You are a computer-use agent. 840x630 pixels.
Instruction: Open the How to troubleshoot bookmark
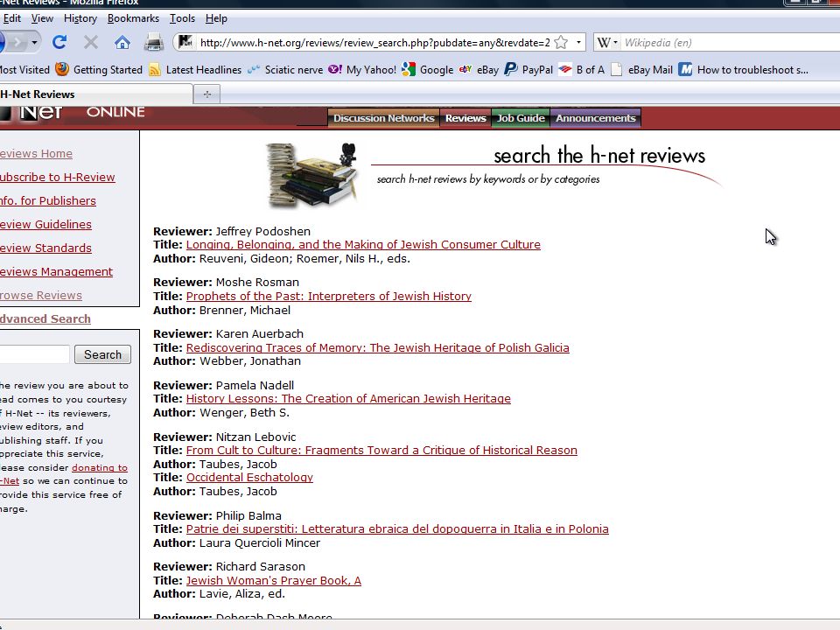(744, 70)
